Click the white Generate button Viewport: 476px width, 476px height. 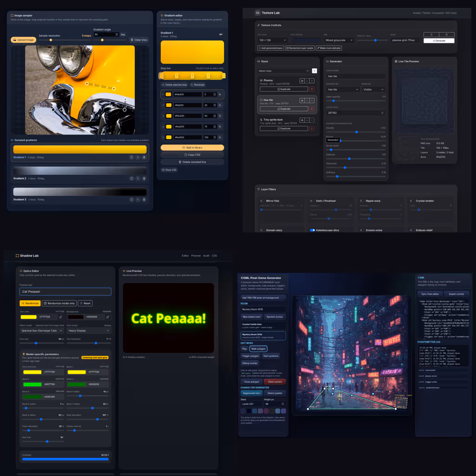pos(439,41)
